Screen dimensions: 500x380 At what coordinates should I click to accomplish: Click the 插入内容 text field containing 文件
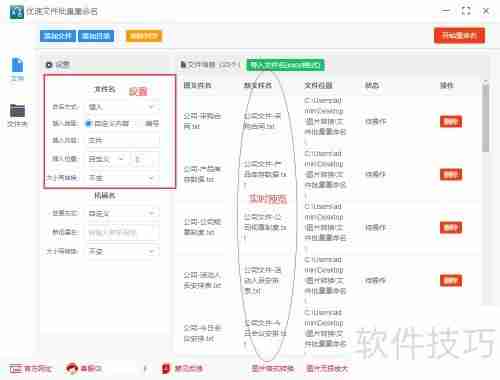(x=123, y=140)
